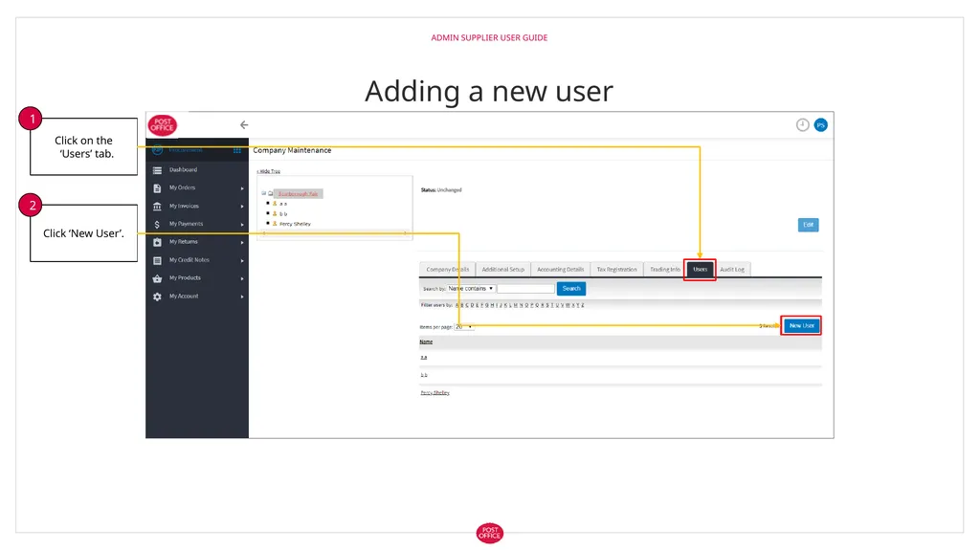Select the company root node in tree

click(299, 194)
